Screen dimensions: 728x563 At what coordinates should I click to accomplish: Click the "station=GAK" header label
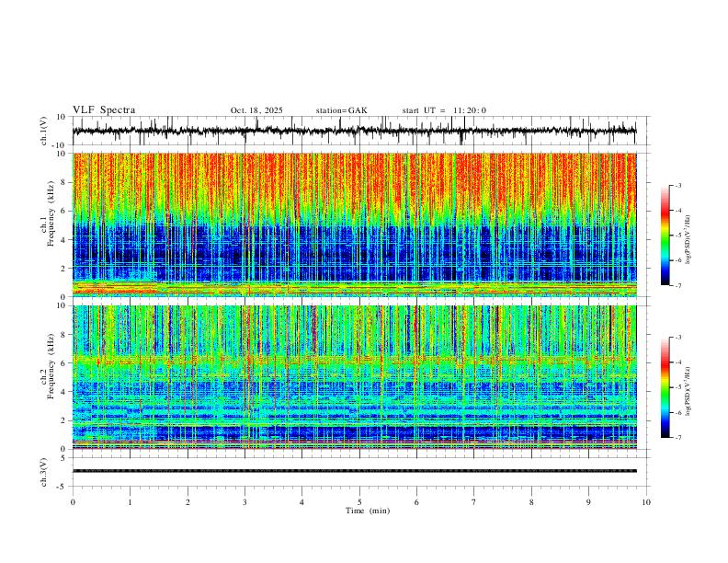(x=341, y=110)
